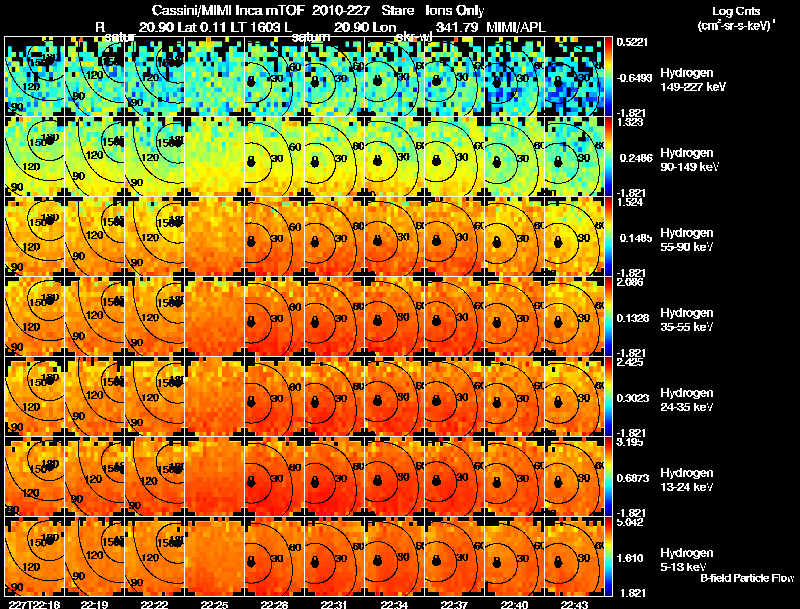The height and width of the screenshot is (609, 800).
Task: Click the color scale bar for 35-55 keV
Action: click(608, 317)
